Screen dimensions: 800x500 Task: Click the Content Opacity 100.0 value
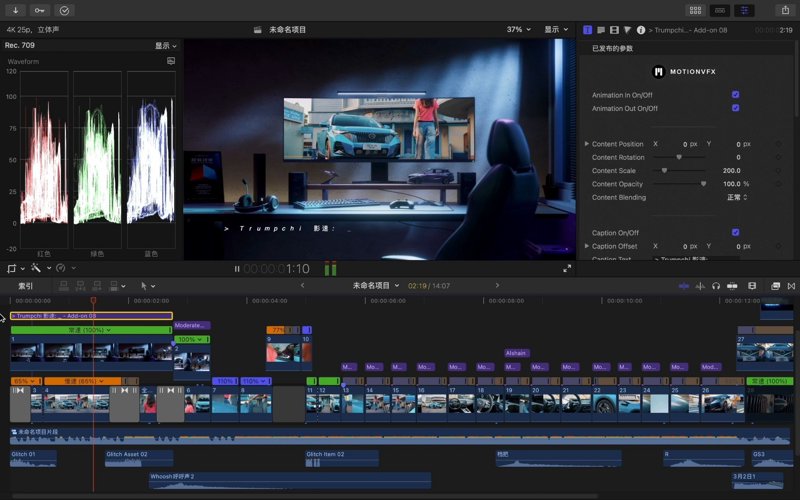732,184
